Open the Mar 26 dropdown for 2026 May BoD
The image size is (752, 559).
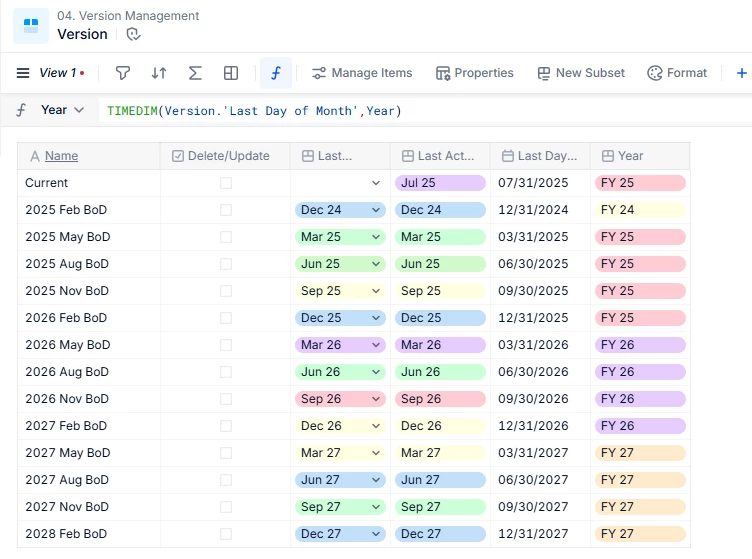pyautogui.click(x=340, y=345)
